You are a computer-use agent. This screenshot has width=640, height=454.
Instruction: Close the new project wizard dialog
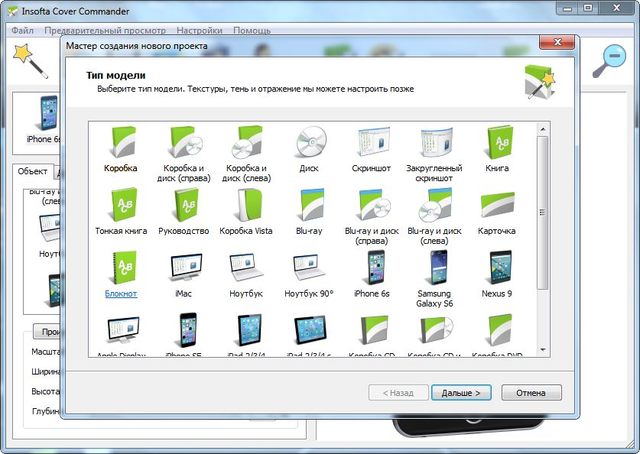click(x=558, y=42)
